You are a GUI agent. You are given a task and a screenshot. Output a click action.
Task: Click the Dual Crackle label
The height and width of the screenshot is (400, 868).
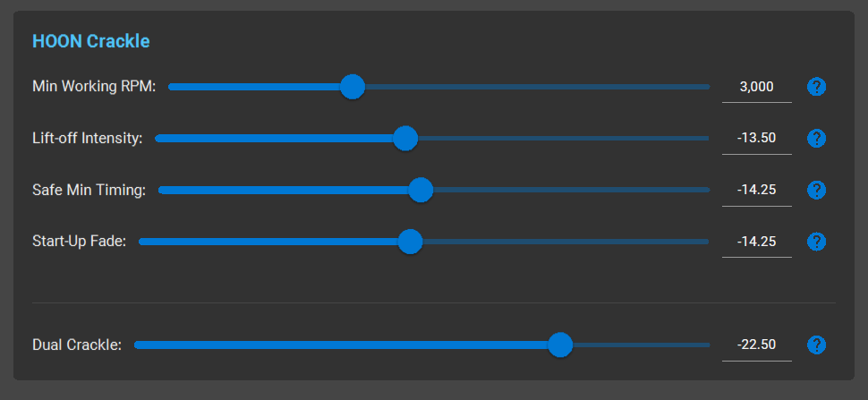click(77, 345)
